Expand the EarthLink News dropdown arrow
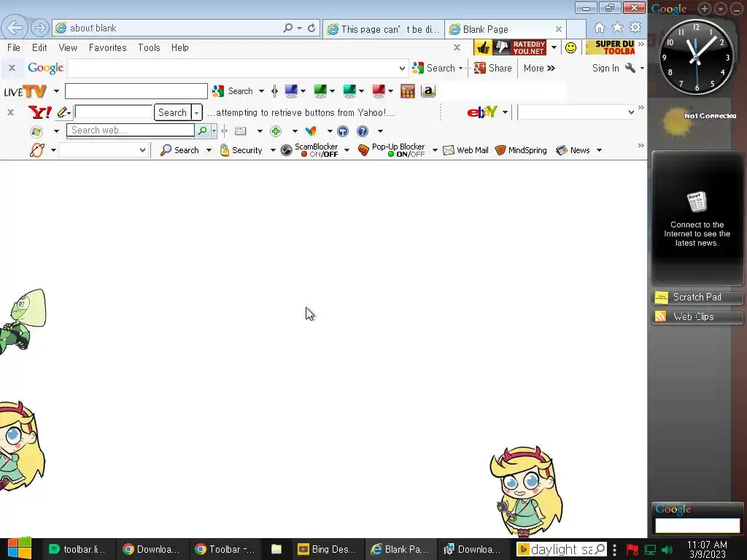 click(x=600, y=150)
